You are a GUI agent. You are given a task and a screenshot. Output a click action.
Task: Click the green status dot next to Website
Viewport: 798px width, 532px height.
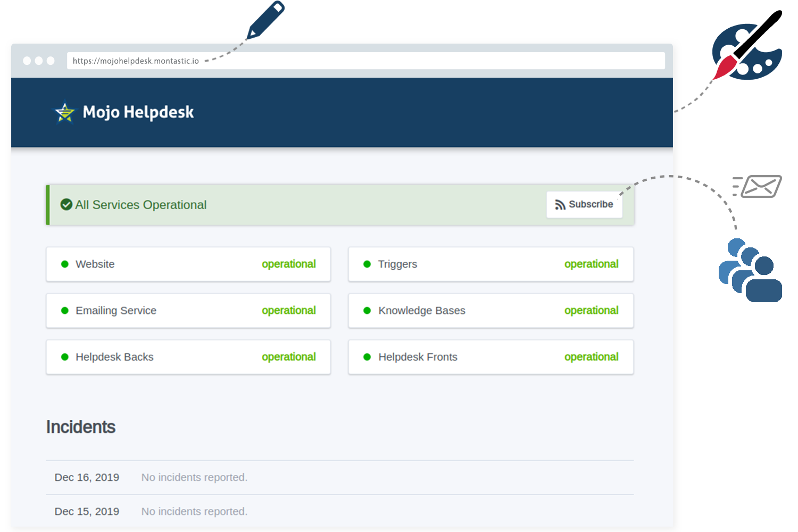(65, 264)
